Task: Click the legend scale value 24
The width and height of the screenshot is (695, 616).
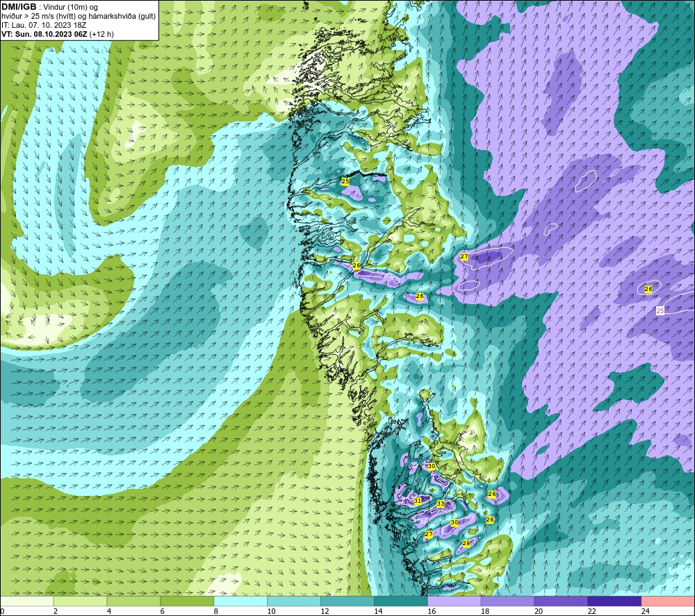Action: click(x=646, y=611)
